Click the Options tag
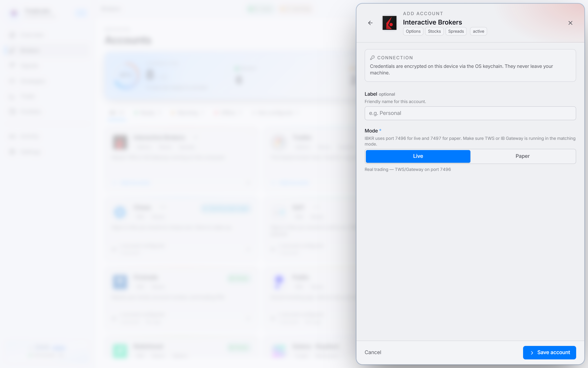This screenshot has width=588, height=368. coord(413,31)
